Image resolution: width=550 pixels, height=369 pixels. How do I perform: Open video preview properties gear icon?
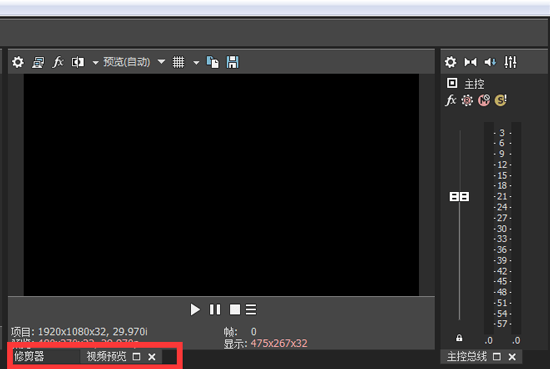(18, 62)
